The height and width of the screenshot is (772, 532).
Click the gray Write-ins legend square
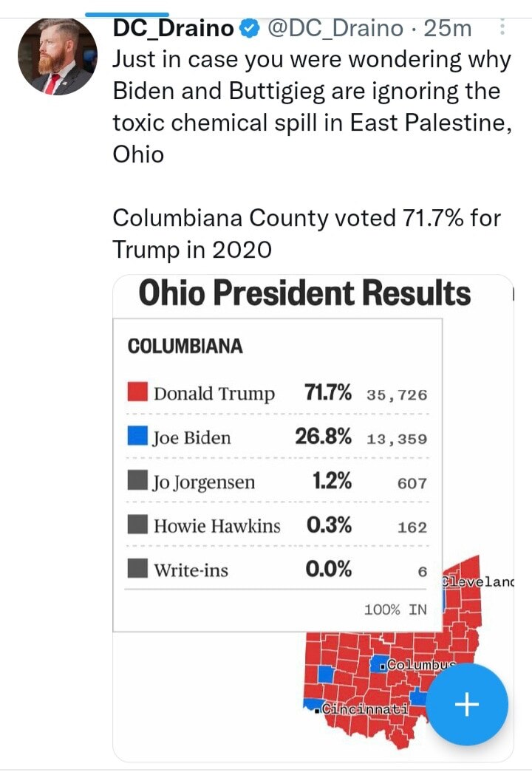coord(138,569)
